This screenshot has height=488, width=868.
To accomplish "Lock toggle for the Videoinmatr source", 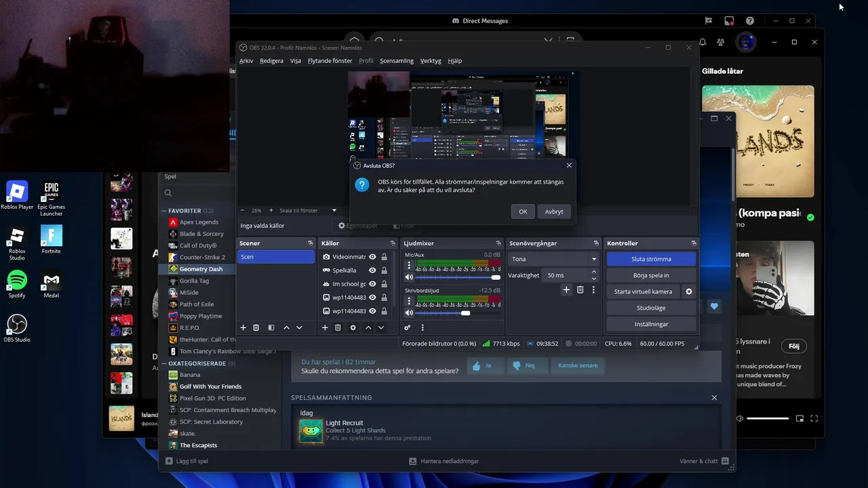I will point(384,257).
